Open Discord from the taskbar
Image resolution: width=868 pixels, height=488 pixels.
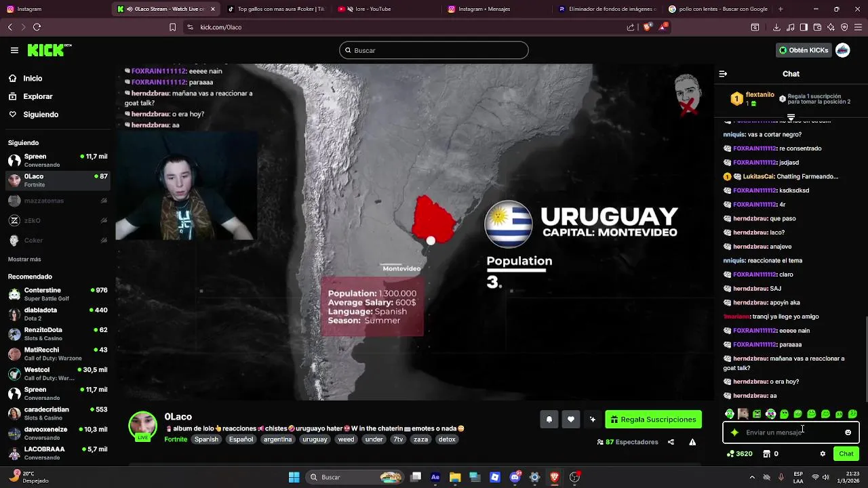(x=515, y=477)
